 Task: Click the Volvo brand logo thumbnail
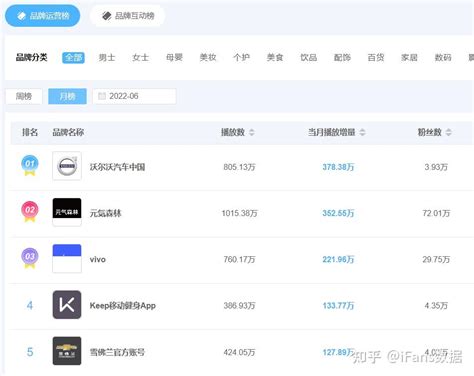coord(67,166)
